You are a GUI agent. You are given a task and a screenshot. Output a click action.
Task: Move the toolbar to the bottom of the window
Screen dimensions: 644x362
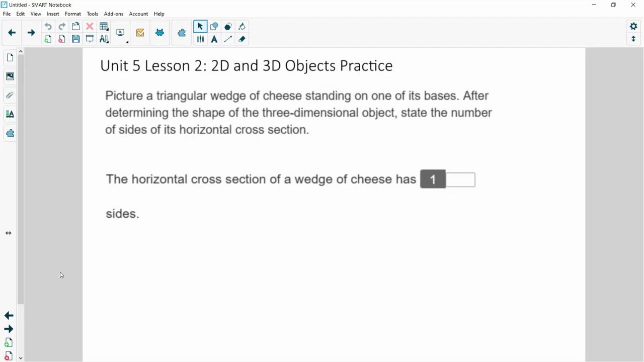(633, 39)
